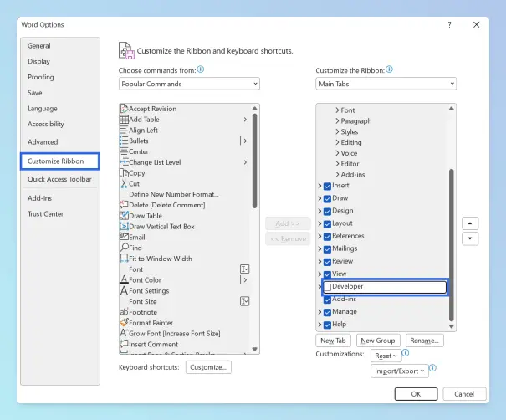506x420 pixels.
Task: Click the Move Down arrow button
Action: (x=470, y=239)
